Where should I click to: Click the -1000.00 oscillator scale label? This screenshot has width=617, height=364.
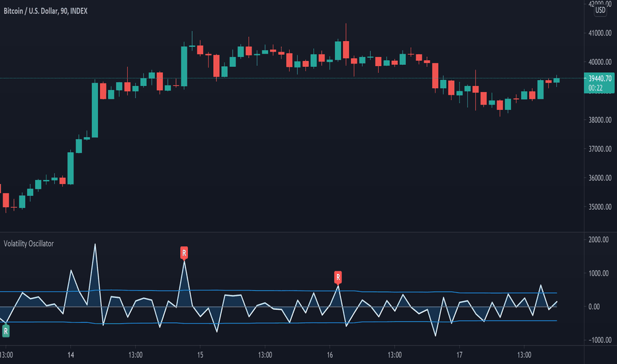[600, 340]
